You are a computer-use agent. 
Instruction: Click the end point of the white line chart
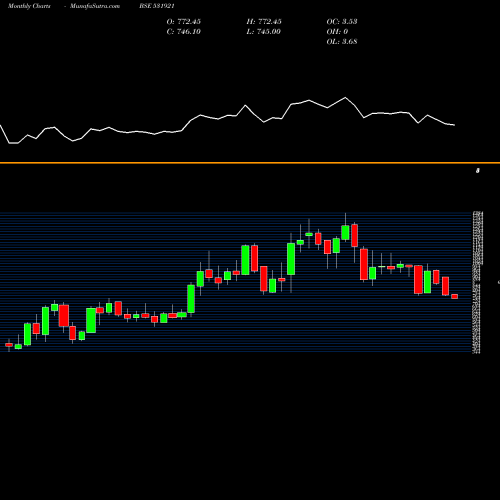point(455,125)
